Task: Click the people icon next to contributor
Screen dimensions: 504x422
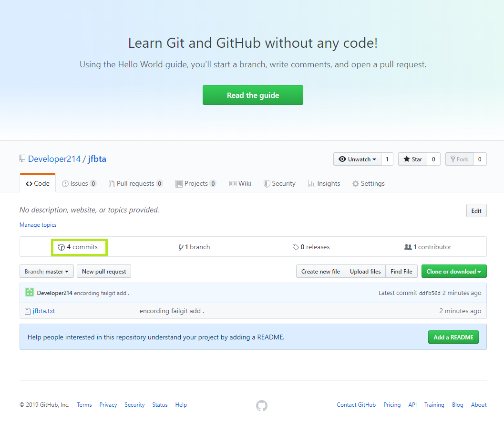Action: [408, 247]
